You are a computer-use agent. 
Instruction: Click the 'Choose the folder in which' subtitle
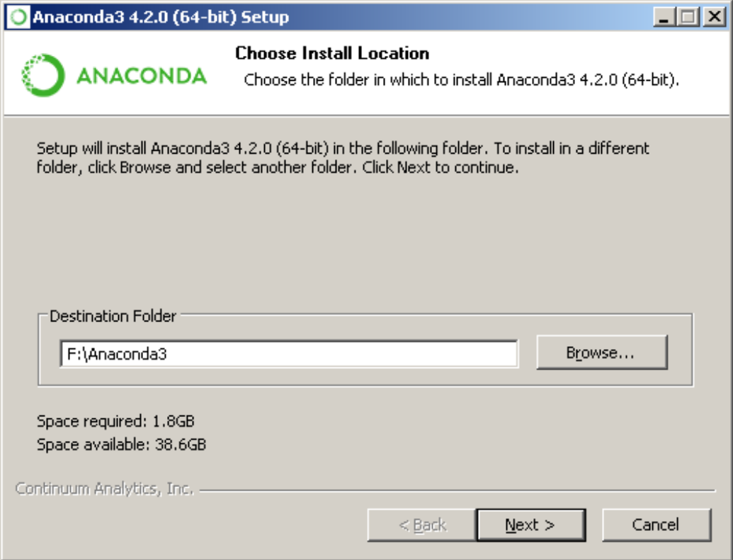point(461,80)
